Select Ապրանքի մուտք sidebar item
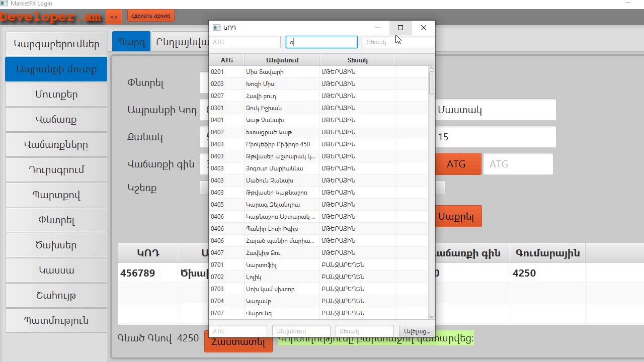The width and height of the screenshot is (644, 362). [x=56, y=69]
